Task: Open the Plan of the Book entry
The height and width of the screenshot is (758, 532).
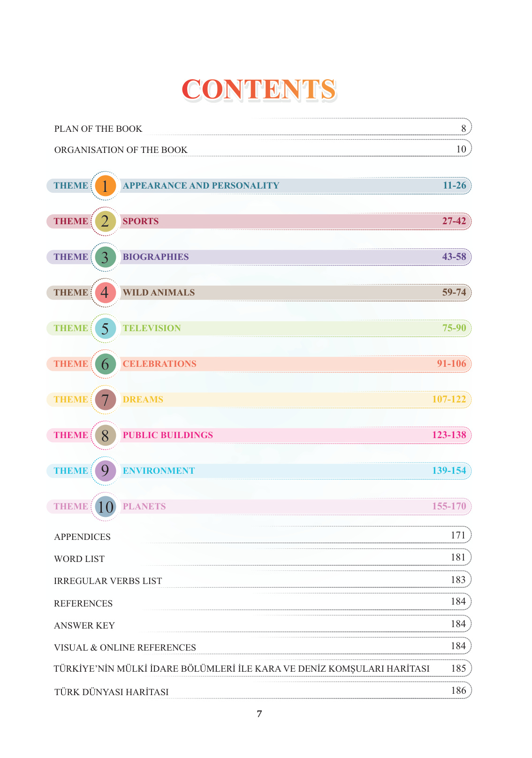Action: 98,129
